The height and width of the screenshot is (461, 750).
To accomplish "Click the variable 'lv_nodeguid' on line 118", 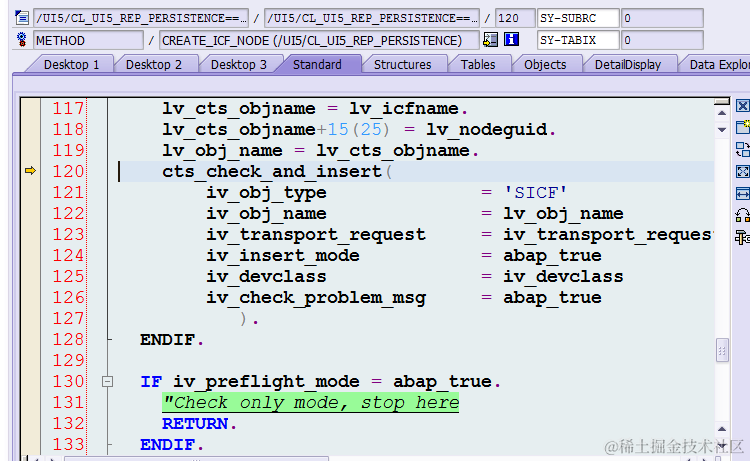I will [487, 130].
